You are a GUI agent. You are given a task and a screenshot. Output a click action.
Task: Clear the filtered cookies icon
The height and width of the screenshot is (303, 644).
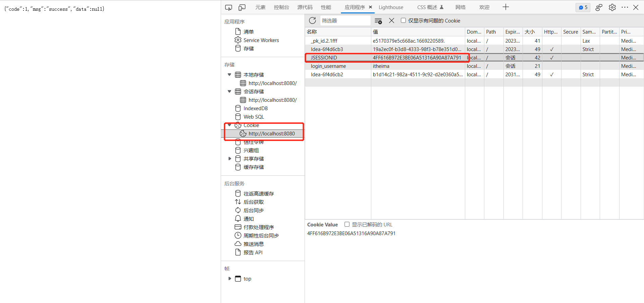(378, 21)
